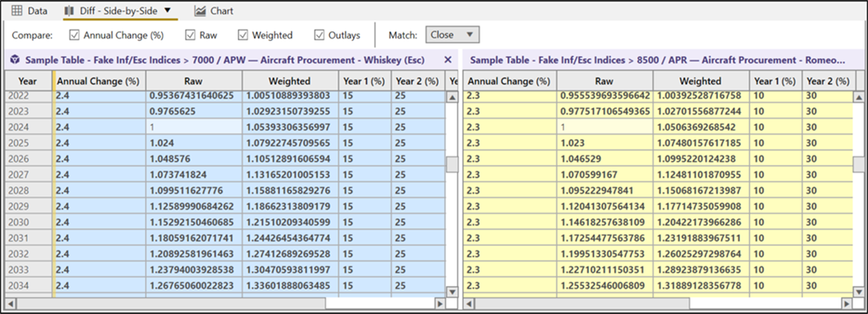Click left panel horizontal scroll left arrow
Viewport: 868px width, 314px height.
tap(11, 303)
